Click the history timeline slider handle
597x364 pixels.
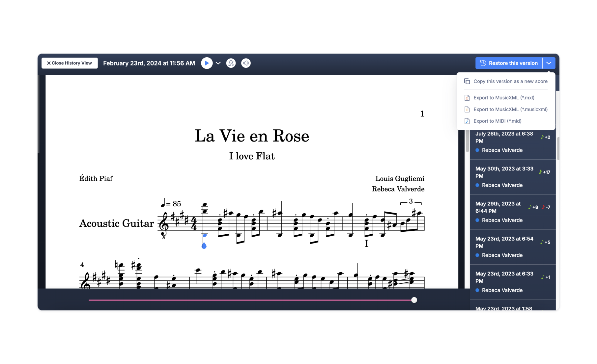(x=414, y=300)
